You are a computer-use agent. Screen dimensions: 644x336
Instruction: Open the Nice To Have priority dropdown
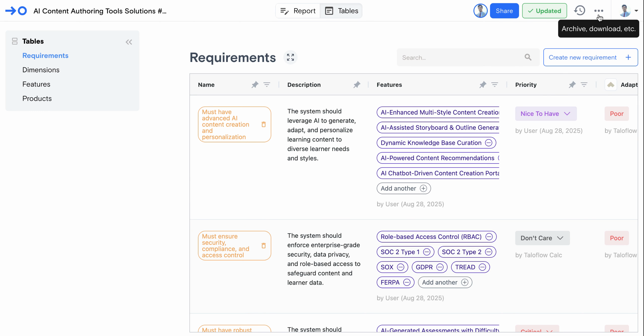pos(546,114)
